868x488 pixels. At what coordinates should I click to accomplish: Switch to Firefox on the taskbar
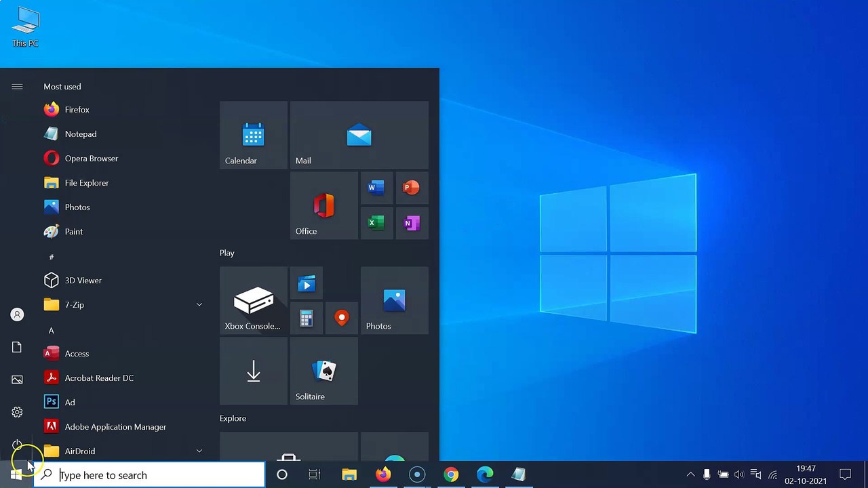click(383, 474)
